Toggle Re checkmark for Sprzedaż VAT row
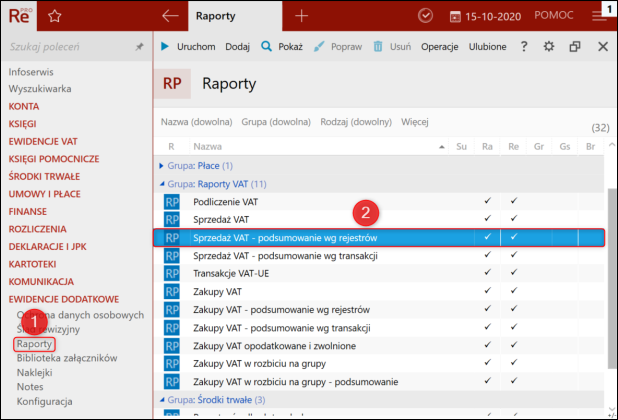 coord(513,219)
